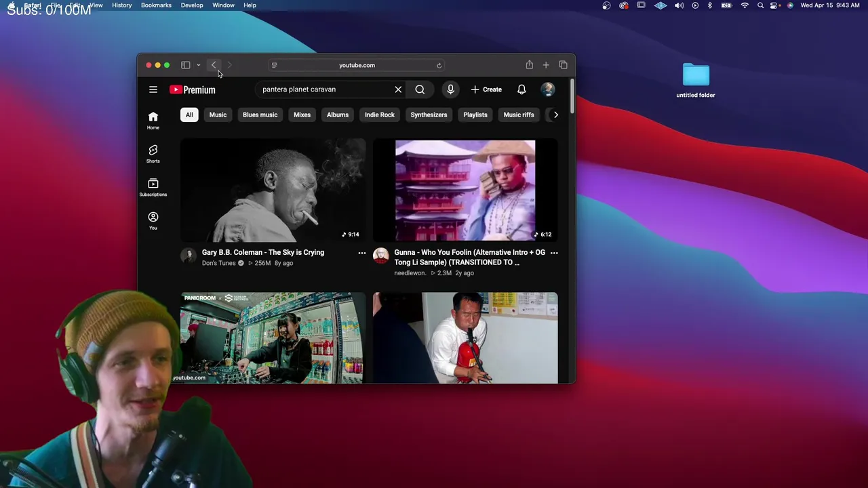Select the Playlists filter chip
868x488 pixels.
tap(475, 115)
